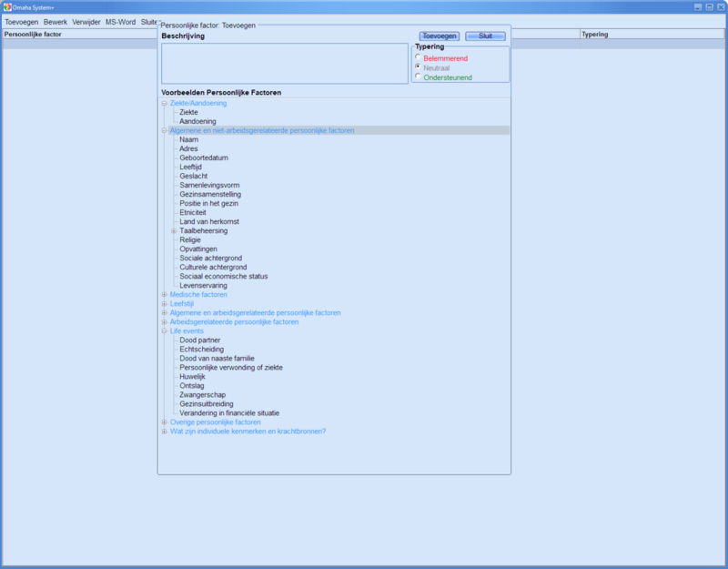The width and height of the screenshot is (728, 569).
Task: Open the Bewerk menu
Action: (56, 21)
